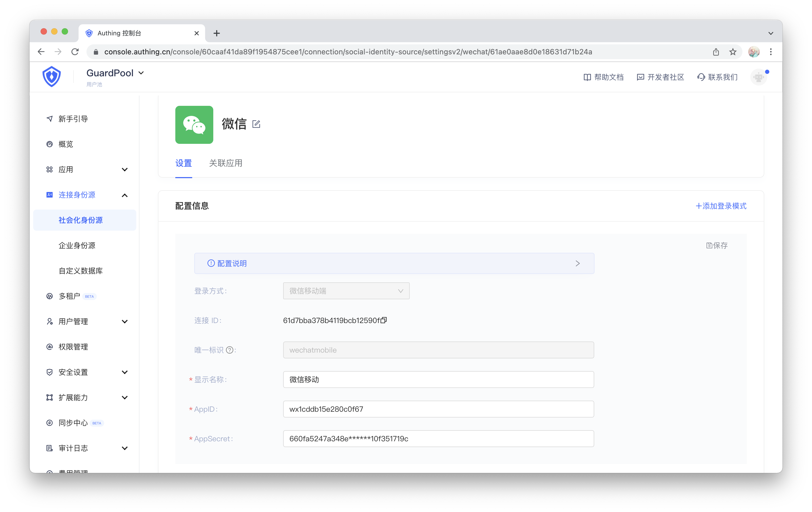The height and width of the screenshot is (512, 812).
Task: Click the Authing shield logo
Action: click(x=52, y=77)
